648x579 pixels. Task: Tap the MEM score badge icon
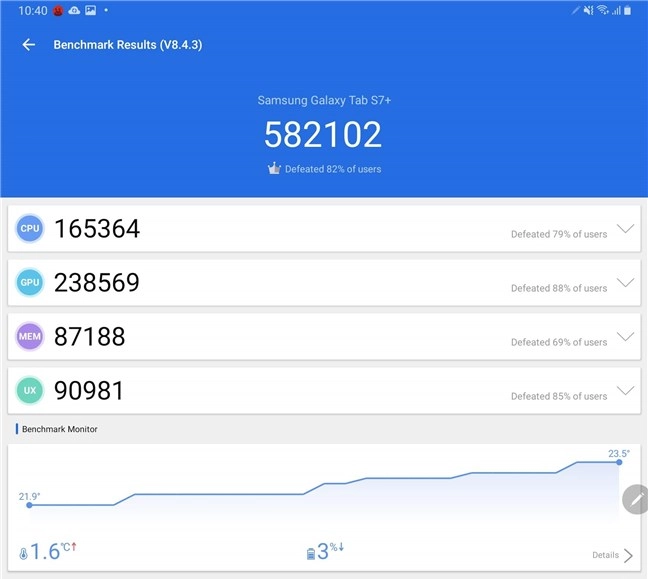point(30,336)
